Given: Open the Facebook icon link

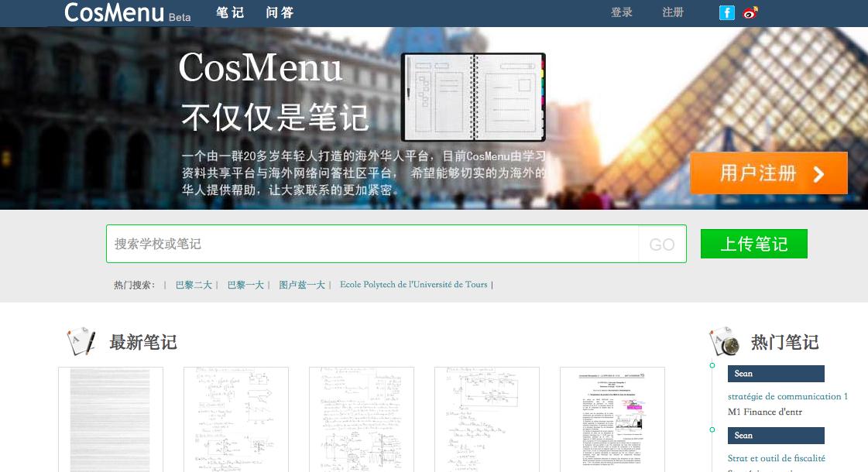Looking at the screenshot, I should click(x=727, y=12).
